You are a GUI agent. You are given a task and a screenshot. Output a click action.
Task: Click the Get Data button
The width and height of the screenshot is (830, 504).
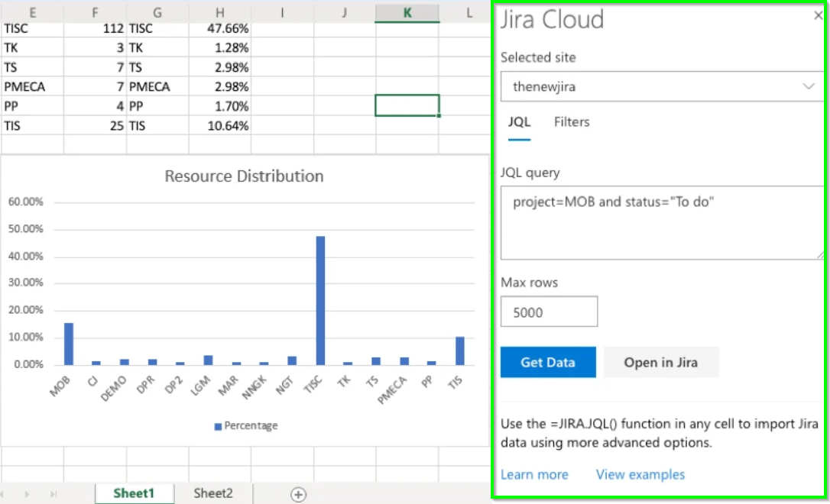tap(548, 362)
